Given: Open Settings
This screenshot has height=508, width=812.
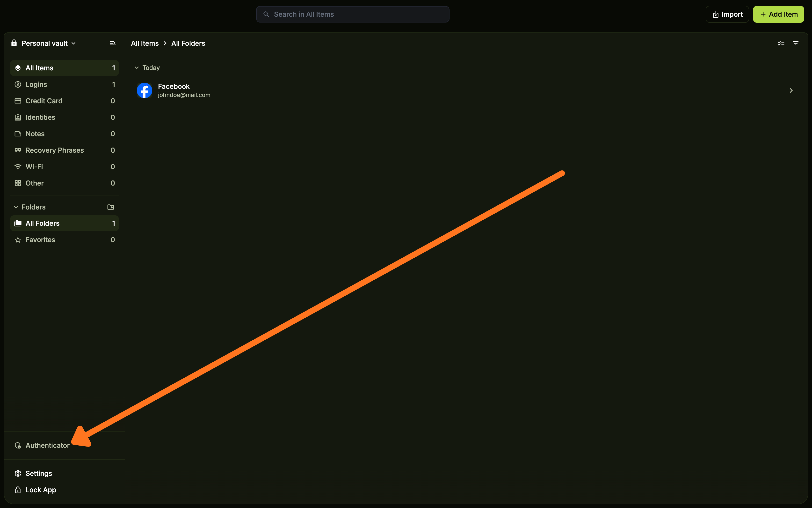Looking at the screenshot, I should [x=65, y=474].
